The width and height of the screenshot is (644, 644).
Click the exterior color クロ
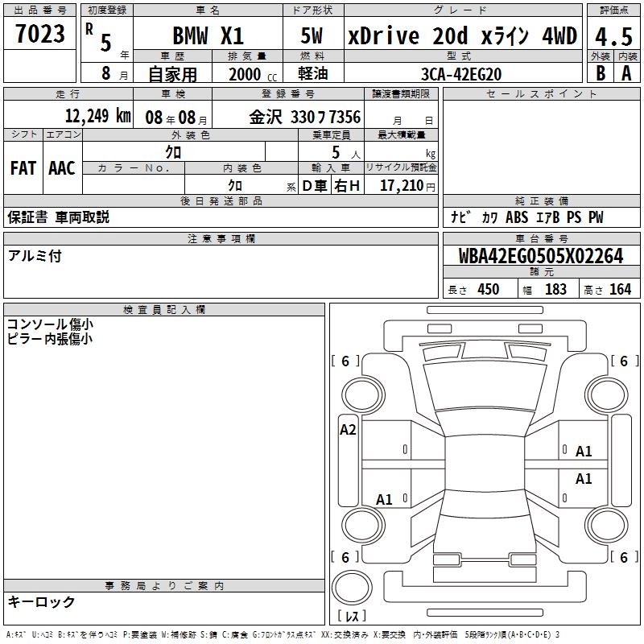coord(173,152)
